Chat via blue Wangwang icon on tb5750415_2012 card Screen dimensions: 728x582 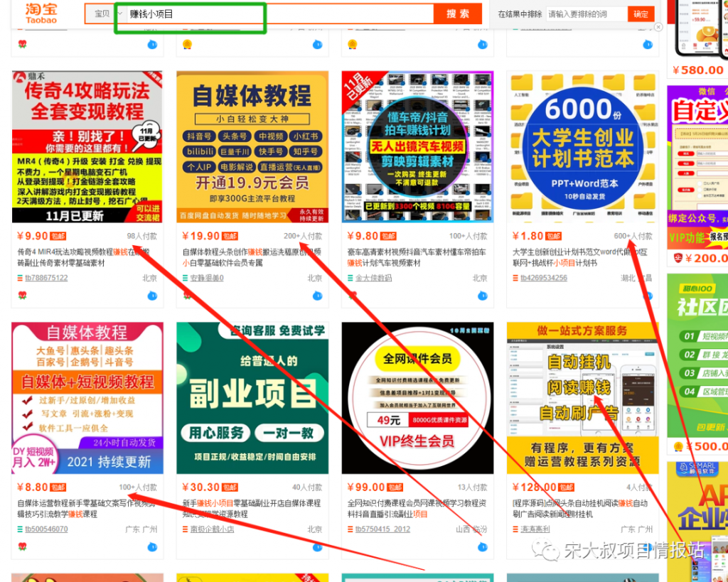(x=483, y=547)
